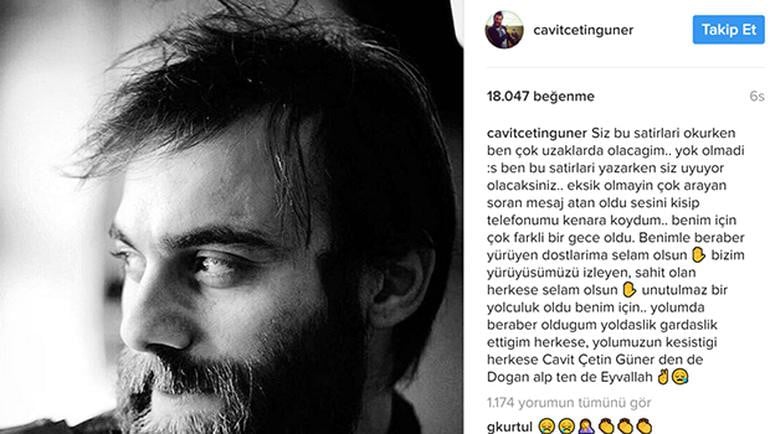View the 18.047 beğenme likes list
This screenshot has width=770, height=434.
(x=540, y=96)
